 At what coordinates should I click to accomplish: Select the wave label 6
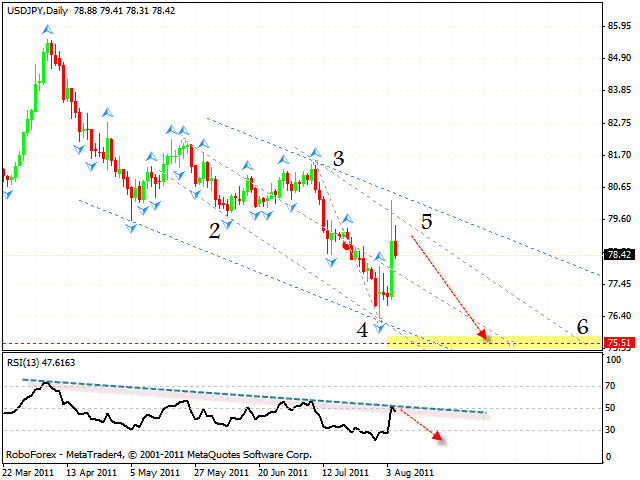[x=581, y=328]
